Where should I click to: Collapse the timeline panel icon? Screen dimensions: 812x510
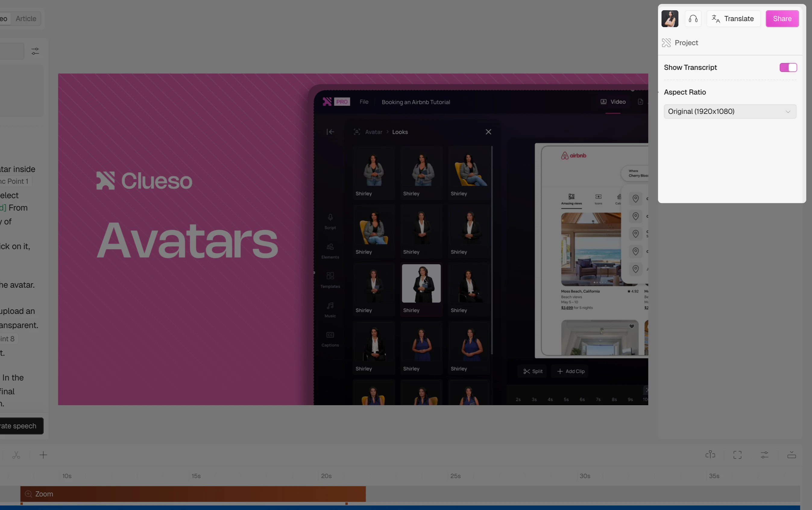pyautogui.click(x=792, y=455)
